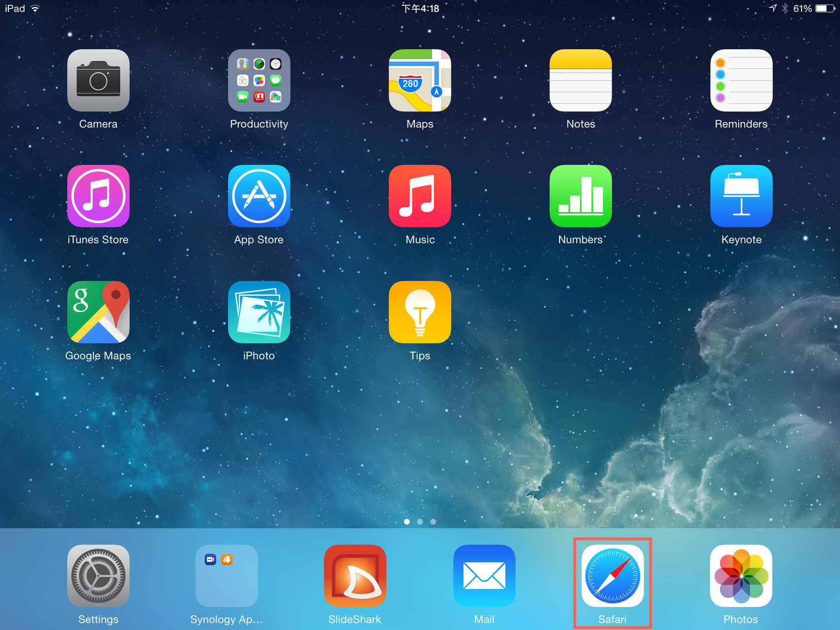Open the Camera app
Viewport: 840px width, 630px height.
[98, 80]
